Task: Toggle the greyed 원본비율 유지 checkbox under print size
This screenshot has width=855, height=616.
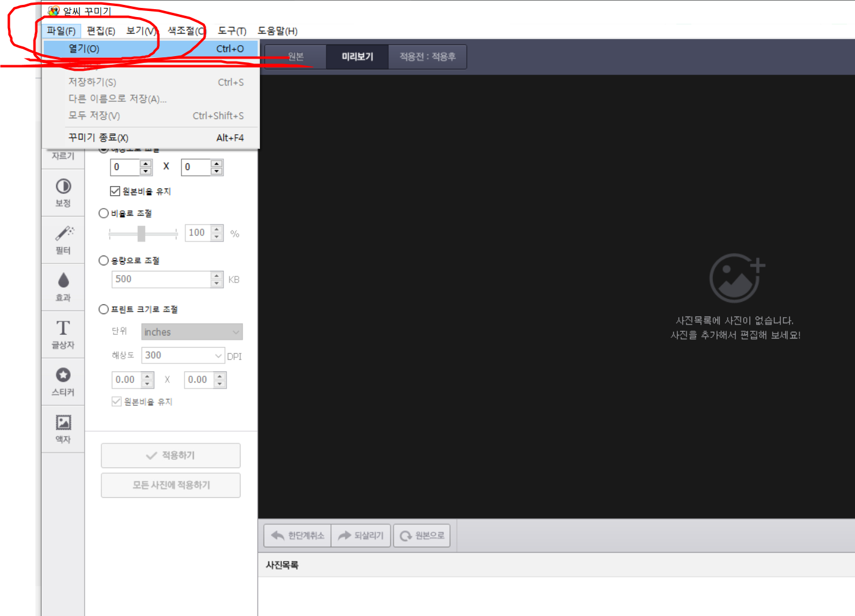Action: [x=117, y=401]
